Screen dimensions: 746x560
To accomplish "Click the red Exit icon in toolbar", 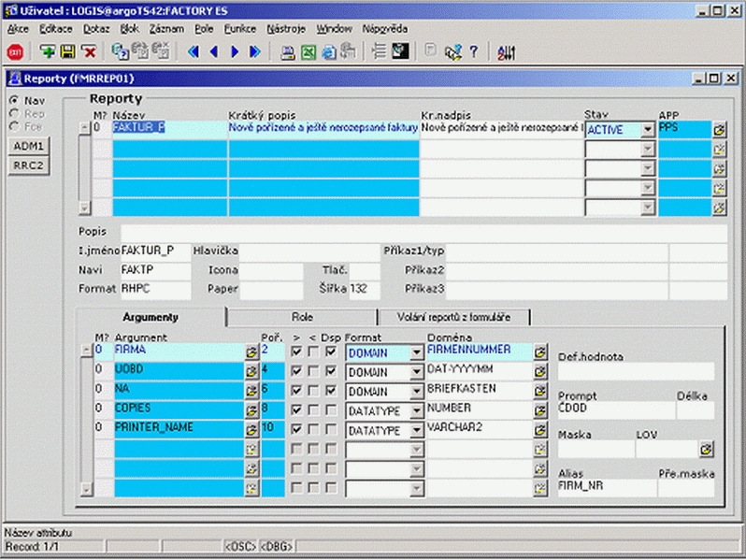I will (x=15, y=51).
